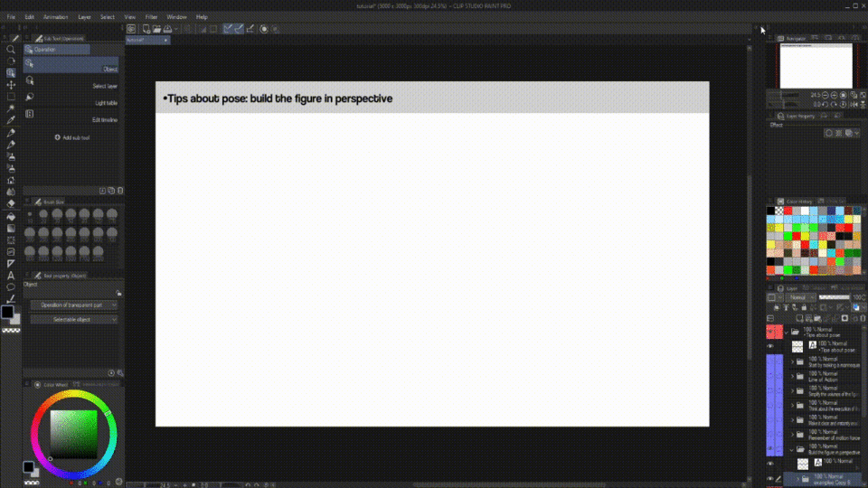Select the Select layer sub tool
Screen dimensions: 868x488
(x=71, y=82)
